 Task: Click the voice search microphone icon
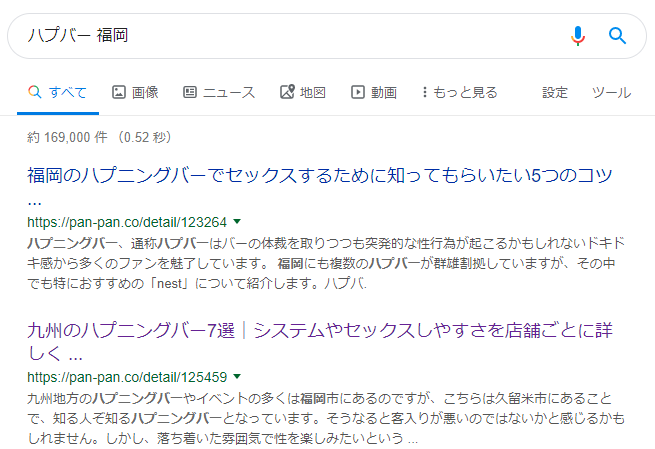tap(578, 36)
